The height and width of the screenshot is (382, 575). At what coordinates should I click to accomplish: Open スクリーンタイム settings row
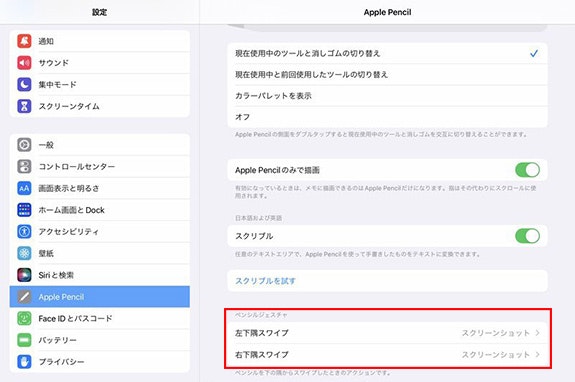pyautogui.click(x=100, y=106)
